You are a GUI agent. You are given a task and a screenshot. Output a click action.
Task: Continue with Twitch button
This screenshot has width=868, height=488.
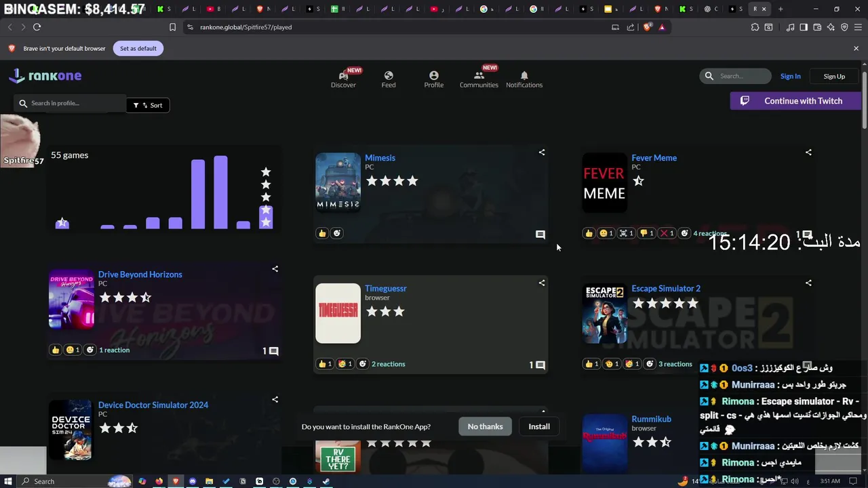[x=795, y=101]
